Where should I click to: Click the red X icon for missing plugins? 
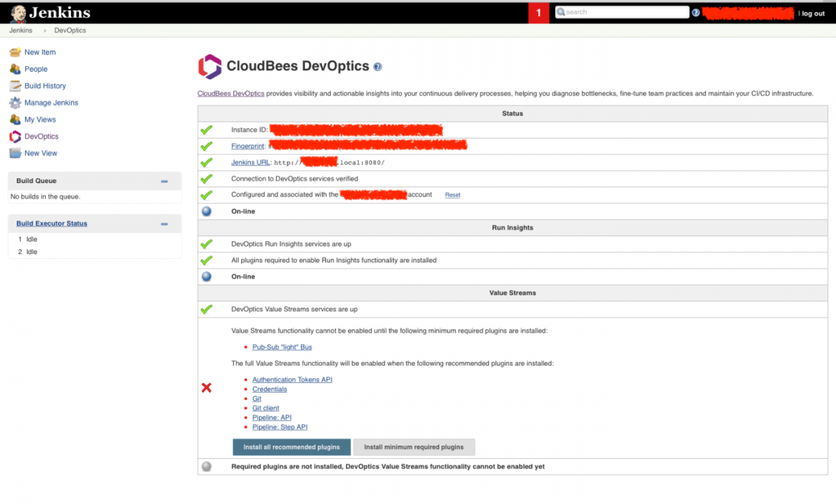pos(206,388)
